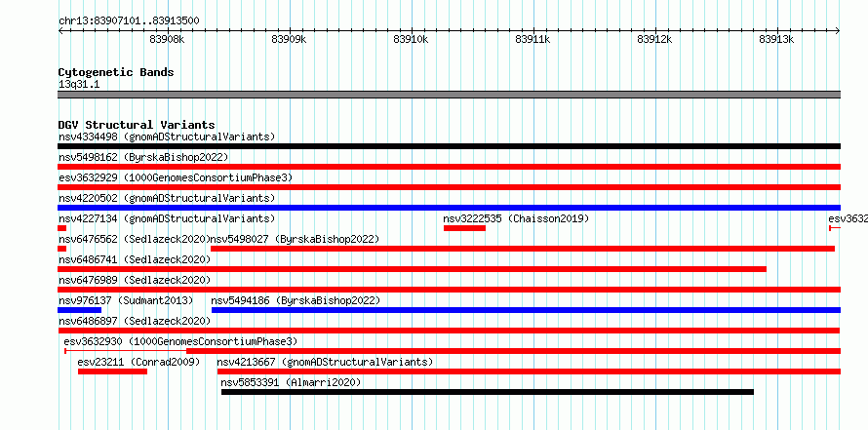Click the red nsv6486897 variant bar

[x=449, y=331]
